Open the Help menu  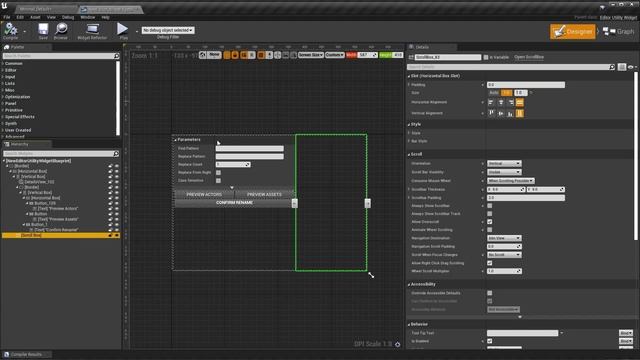point(105,17)
